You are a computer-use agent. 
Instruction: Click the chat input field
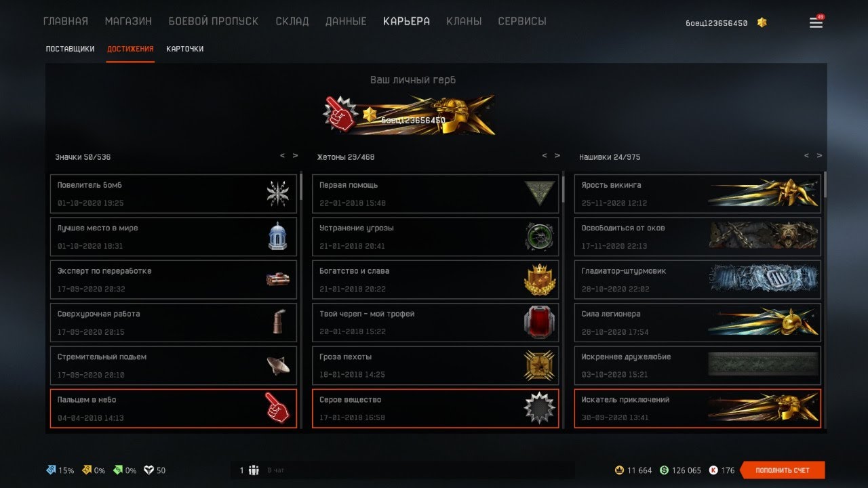pos(418,470)
